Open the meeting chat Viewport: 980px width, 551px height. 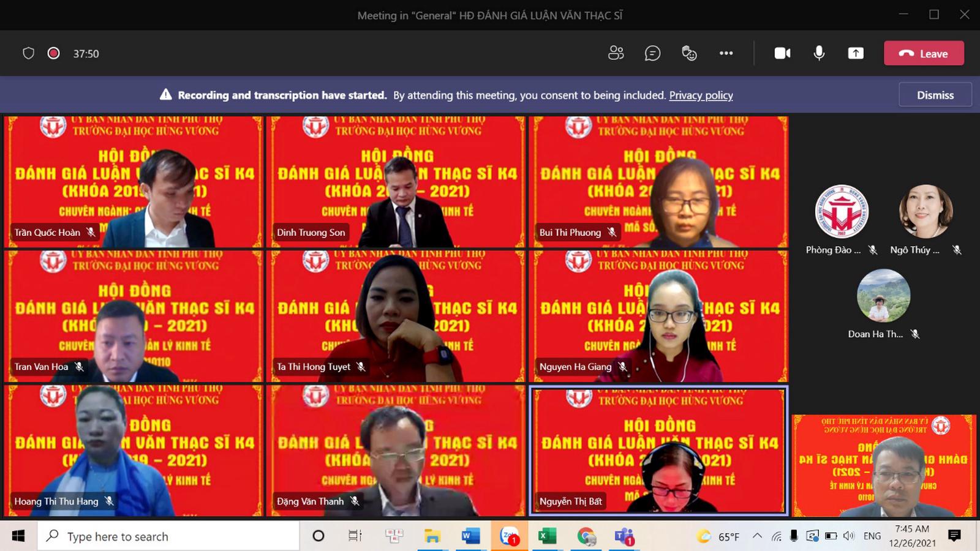point(652,53)
